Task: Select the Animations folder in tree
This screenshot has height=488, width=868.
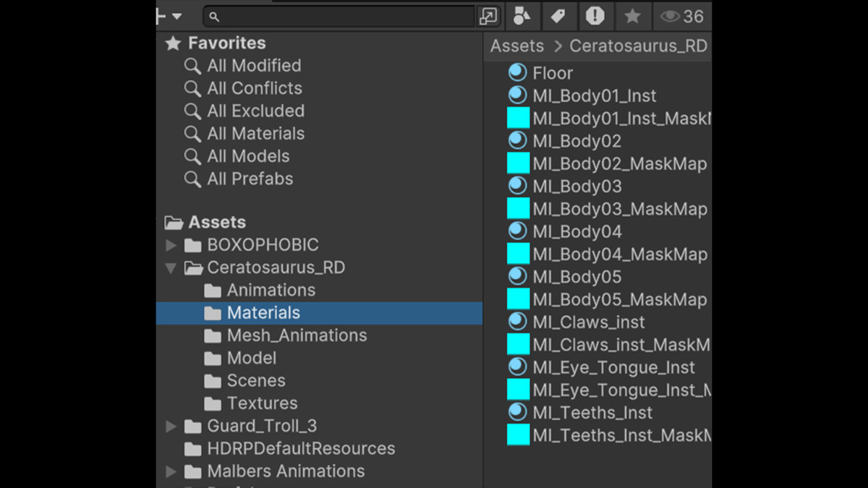Action: [x=271, y=290]
